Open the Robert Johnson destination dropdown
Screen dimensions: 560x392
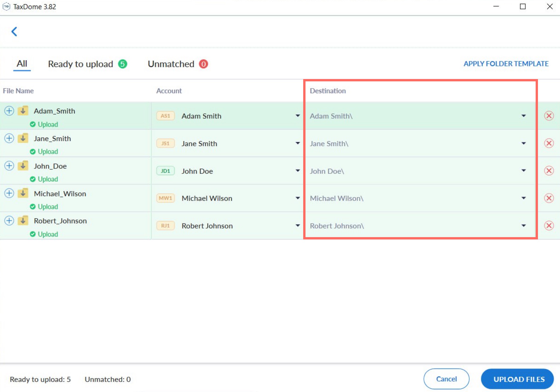(x=523, y=226)
